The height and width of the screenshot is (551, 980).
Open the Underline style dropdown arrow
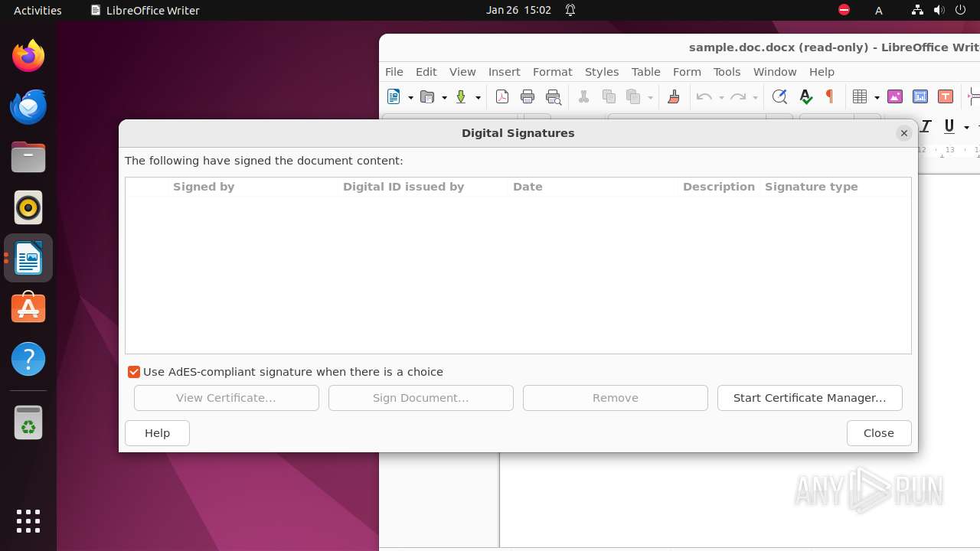tap(966, 127)
